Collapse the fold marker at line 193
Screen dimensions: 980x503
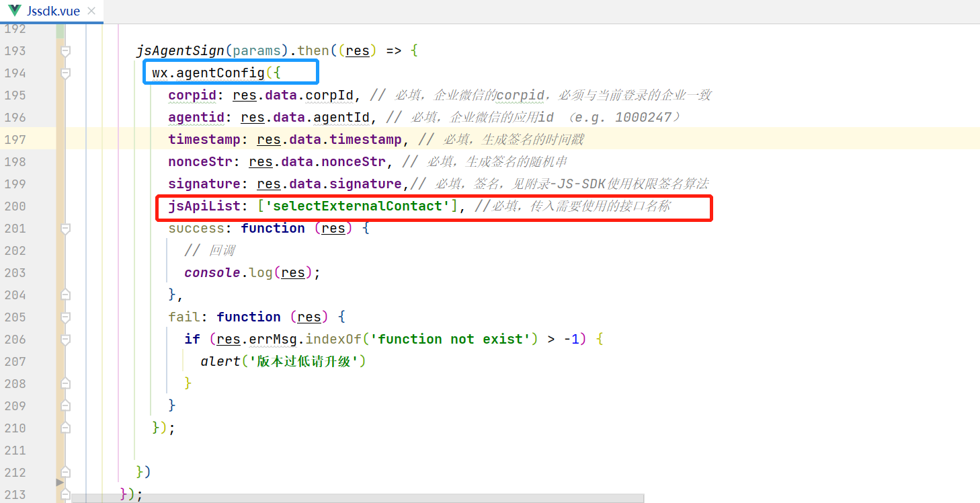coord(65,51)
